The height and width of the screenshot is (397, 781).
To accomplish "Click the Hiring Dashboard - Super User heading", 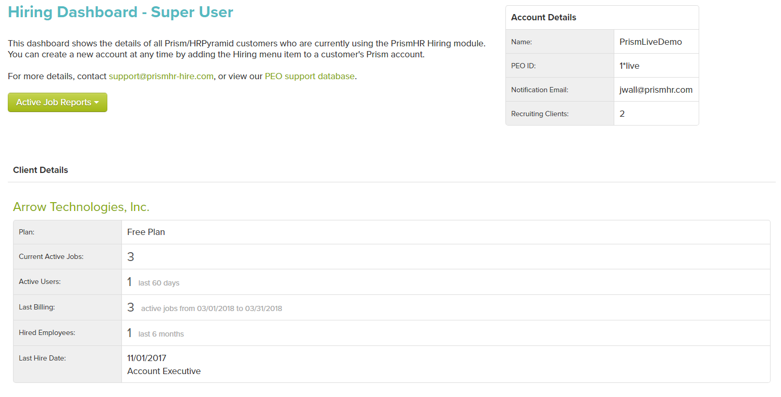I will pyautogui.click(x=121, y=12).
